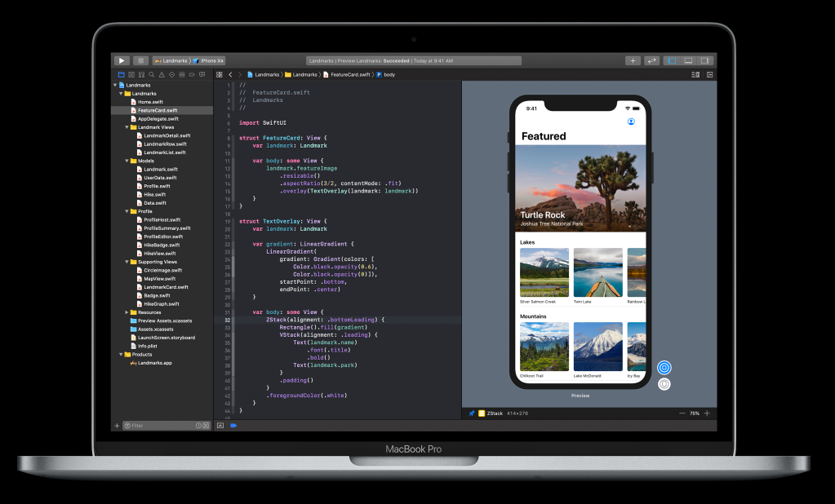Click the 75% canvas zoom level
This screenshot has height=504, width=835.
click(695, 413)
